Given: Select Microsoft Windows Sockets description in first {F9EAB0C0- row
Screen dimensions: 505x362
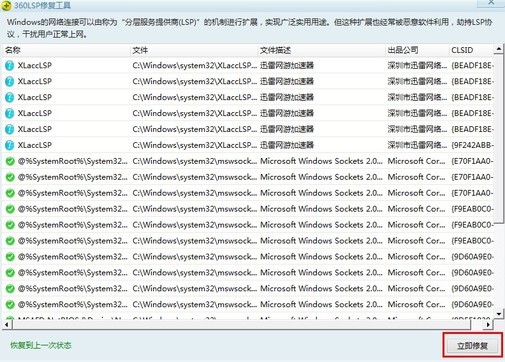Looking at the screenshot, I should [321, 209].
